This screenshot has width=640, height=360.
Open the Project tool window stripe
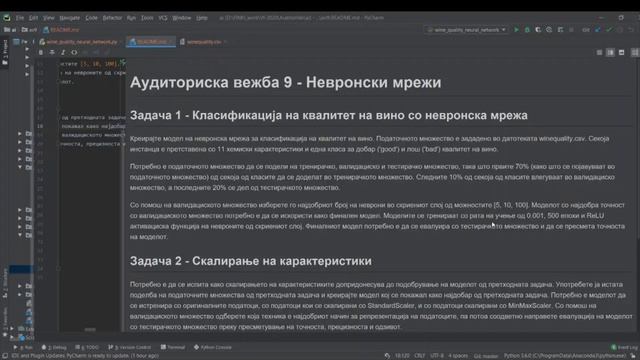[5, 52]
